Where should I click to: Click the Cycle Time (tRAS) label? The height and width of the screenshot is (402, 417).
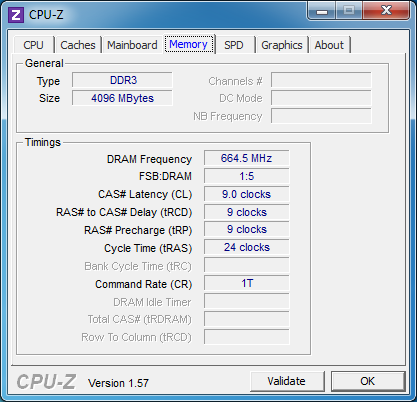tap(148, 248)
